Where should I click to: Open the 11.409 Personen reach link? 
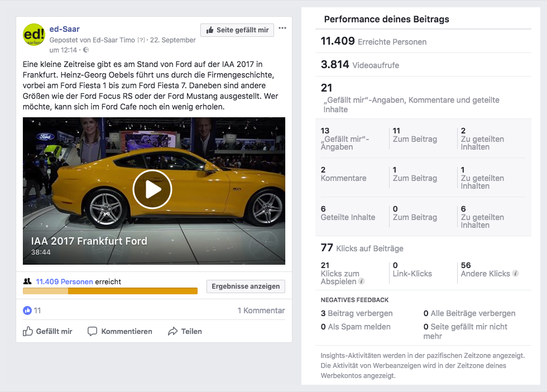(65, 281)
